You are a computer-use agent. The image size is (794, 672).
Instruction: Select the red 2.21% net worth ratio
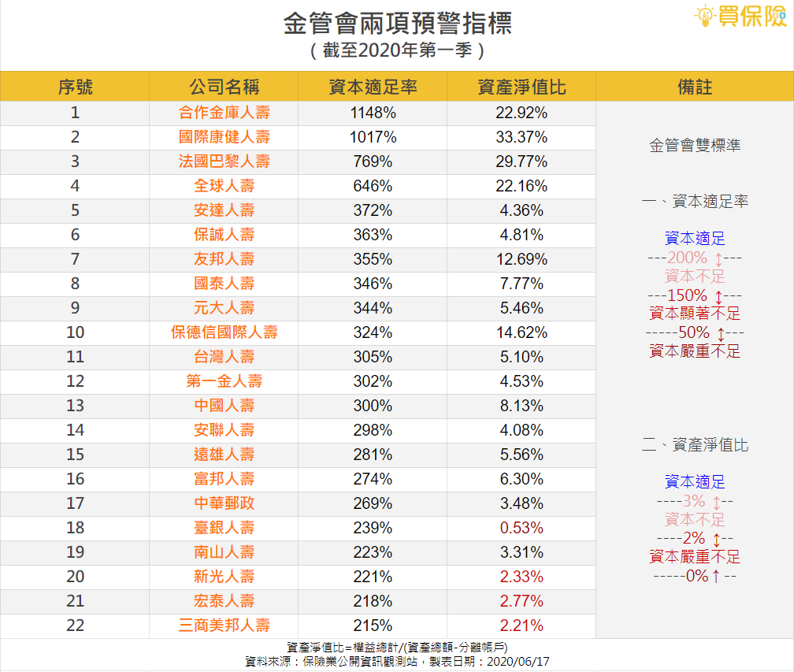click(x=521, y=626)
